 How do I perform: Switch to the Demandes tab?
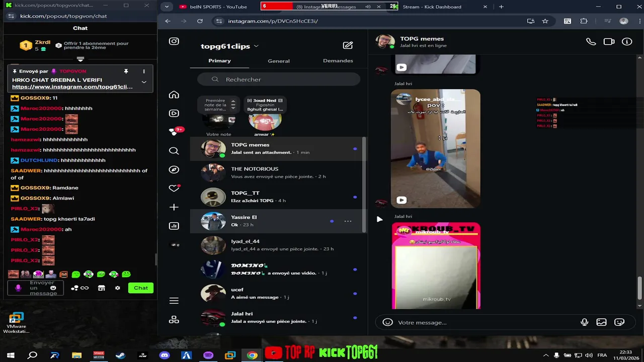338,60
